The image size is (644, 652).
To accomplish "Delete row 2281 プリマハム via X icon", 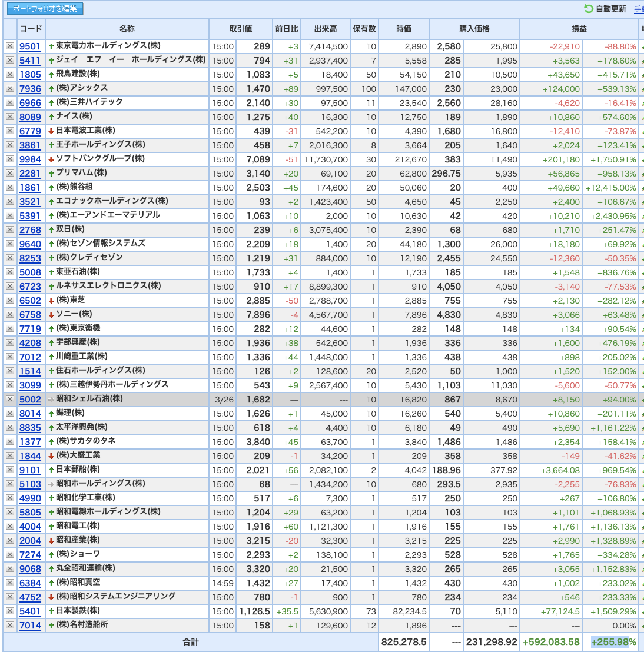I will click(10, 174).
